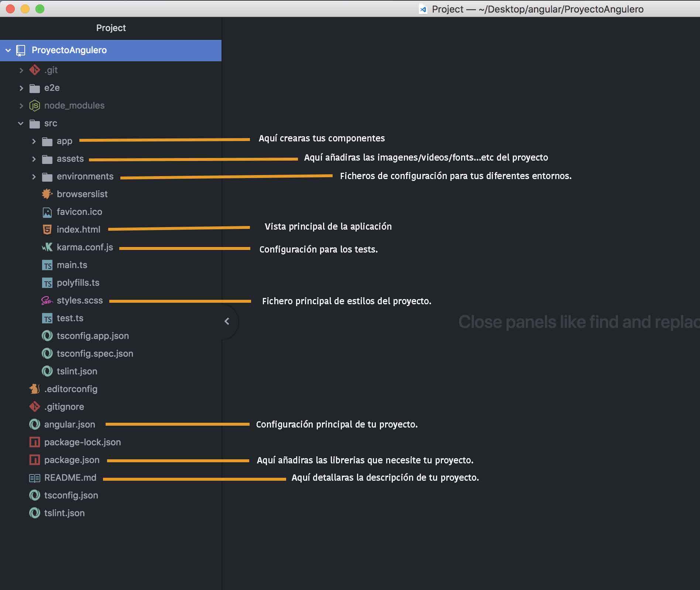Click the image icon beside favicon.ico
Image resolution: width=700 pixels, height=590 pixels.
coord(47,212)
